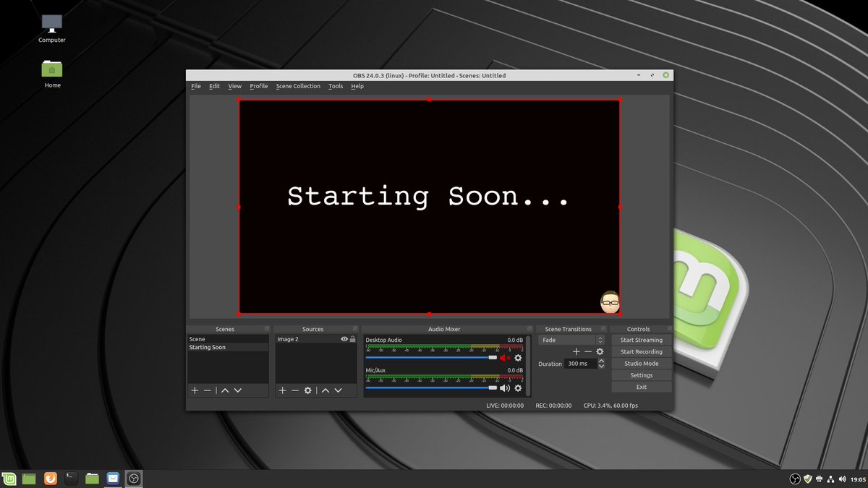Open transition properties gear
Viewport: 868px width, 488px height.
point(600,351)
